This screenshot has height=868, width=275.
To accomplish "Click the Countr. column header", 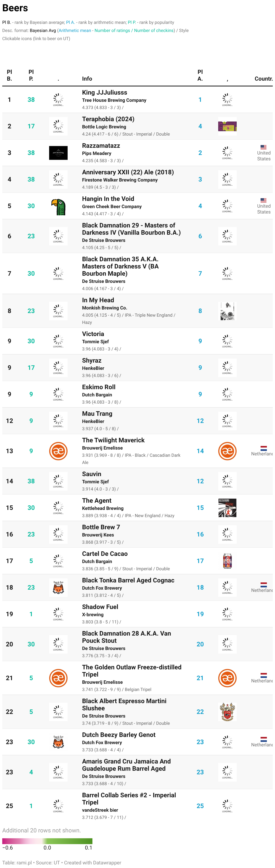I will coord(264,79).
